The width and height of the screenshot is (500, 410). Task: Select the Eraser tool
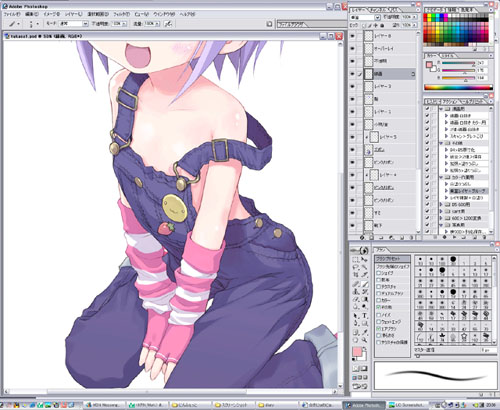[x=356, y=299]
